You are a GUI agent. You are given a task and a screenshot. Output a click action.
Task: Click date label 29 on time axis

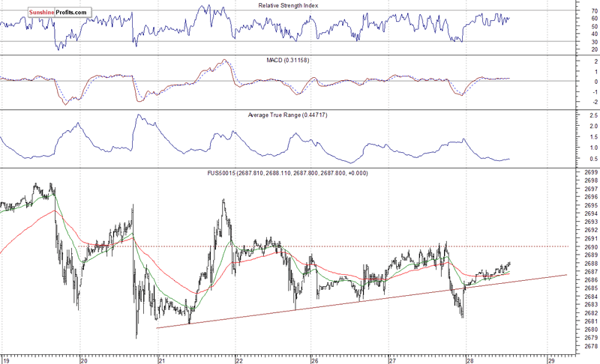pyautogui.click(x=551, y=360)
